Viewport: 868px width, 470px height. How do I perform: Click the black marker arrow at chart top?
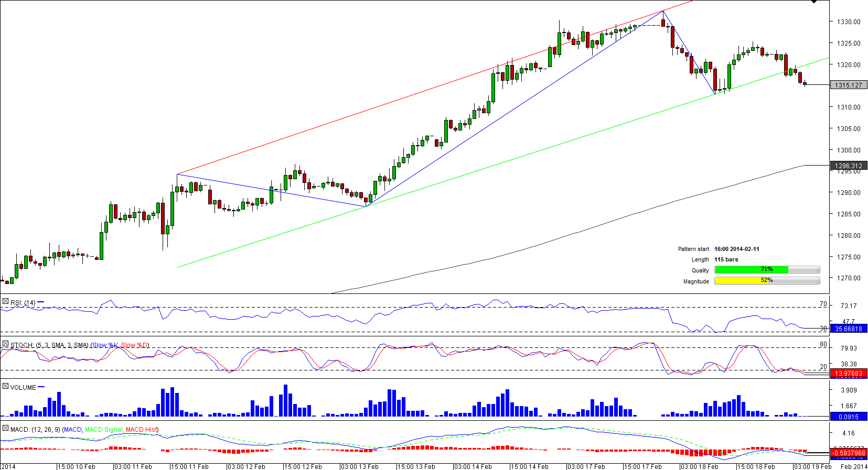[x=814, y=2]
